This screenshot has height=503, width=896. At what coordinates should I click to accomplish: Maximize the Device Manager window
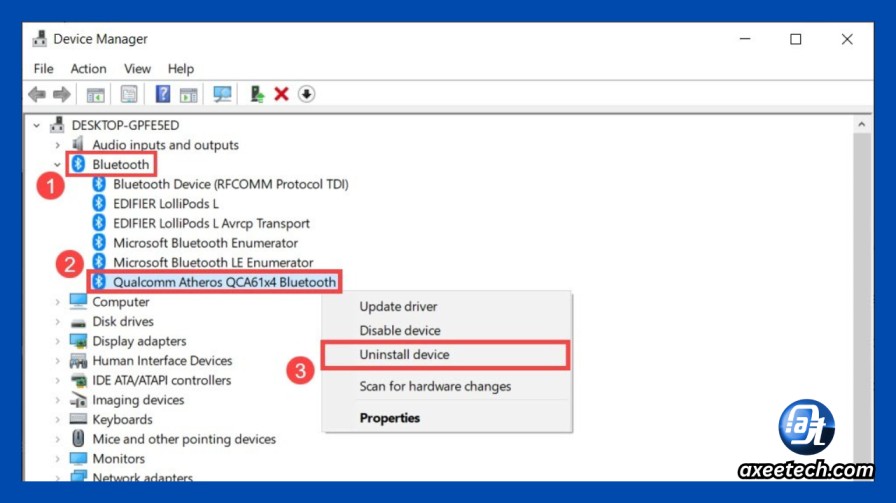[795, 39]
